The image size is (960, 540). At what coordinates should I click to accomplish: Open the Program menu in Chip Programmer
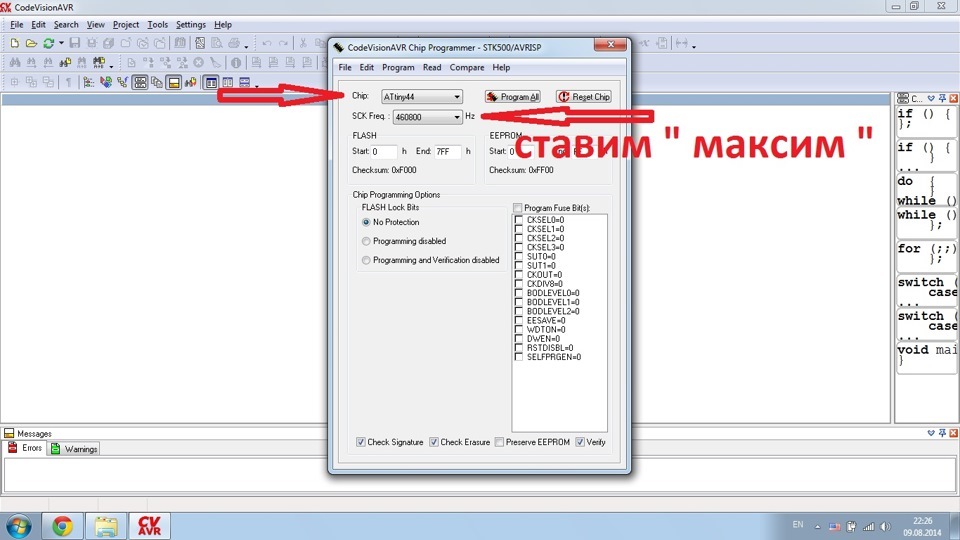tap(398, 67)
